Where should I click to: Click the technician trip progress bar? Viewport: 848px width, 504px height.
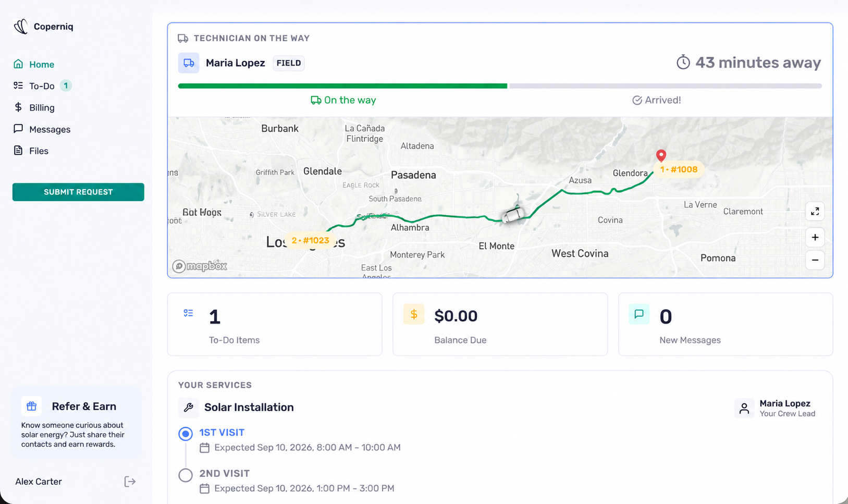[x=500, y=86]
